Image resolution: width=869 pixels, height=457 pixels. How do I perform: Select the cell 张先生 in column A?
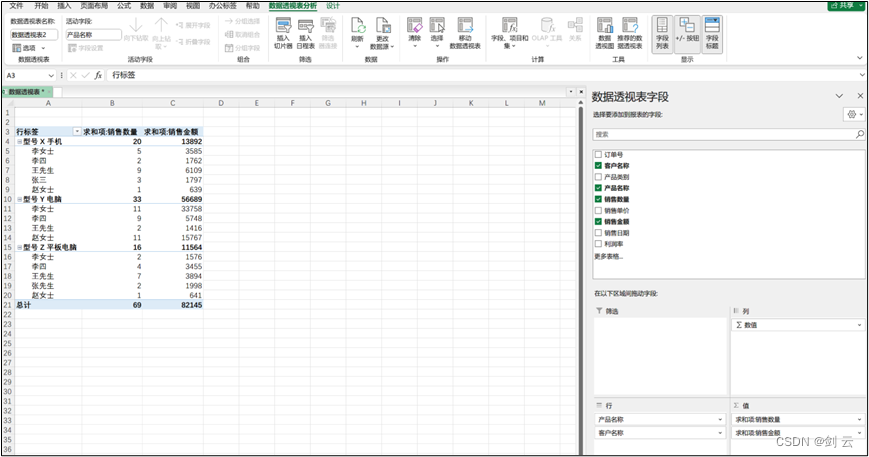(x=48, y=286)
